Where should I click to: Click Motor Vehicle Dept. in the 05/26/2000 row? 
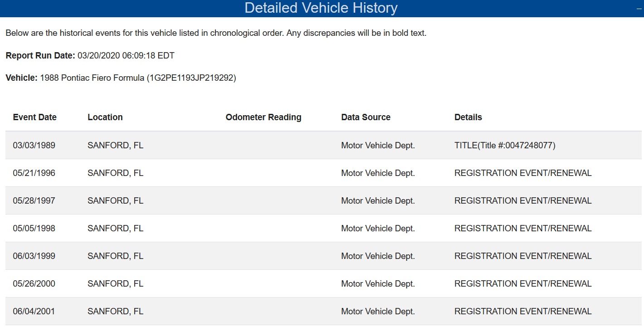(378, 284)
